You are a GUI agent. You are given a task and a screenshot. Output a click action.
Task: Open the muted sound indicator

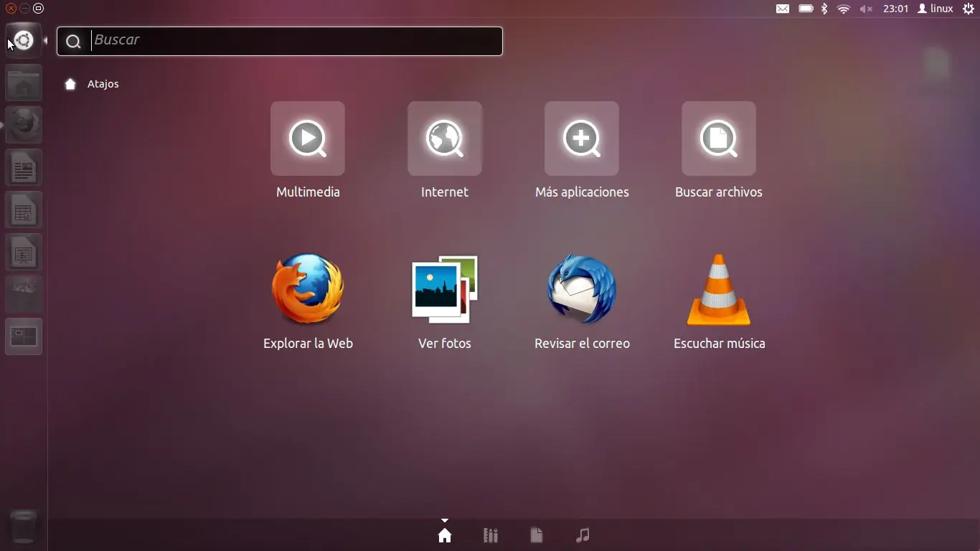click(866, 9)
